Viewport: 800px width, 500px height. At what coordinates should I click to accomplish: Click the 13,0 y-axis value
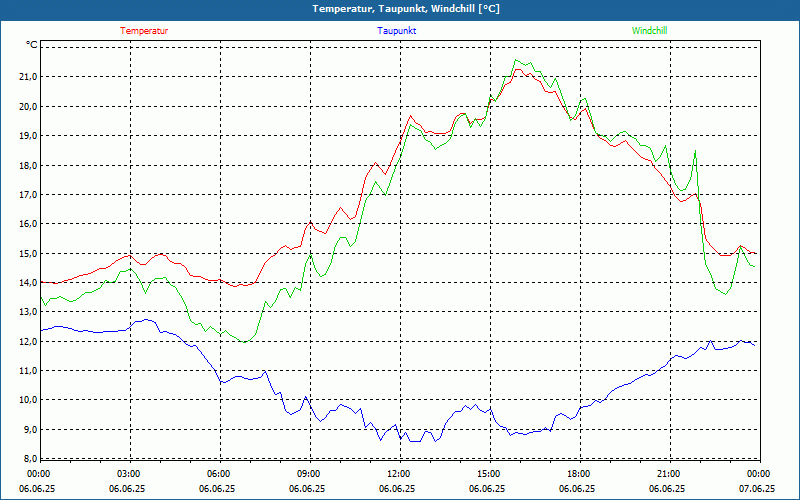(x=29, y=312)
